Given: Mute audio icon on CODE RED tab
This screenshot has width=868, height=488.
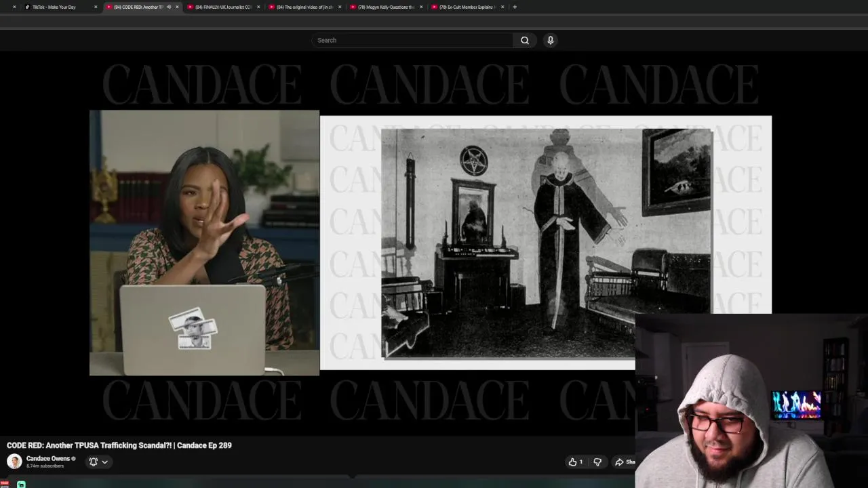Looking at the screenshot, I should pos(169,7).
